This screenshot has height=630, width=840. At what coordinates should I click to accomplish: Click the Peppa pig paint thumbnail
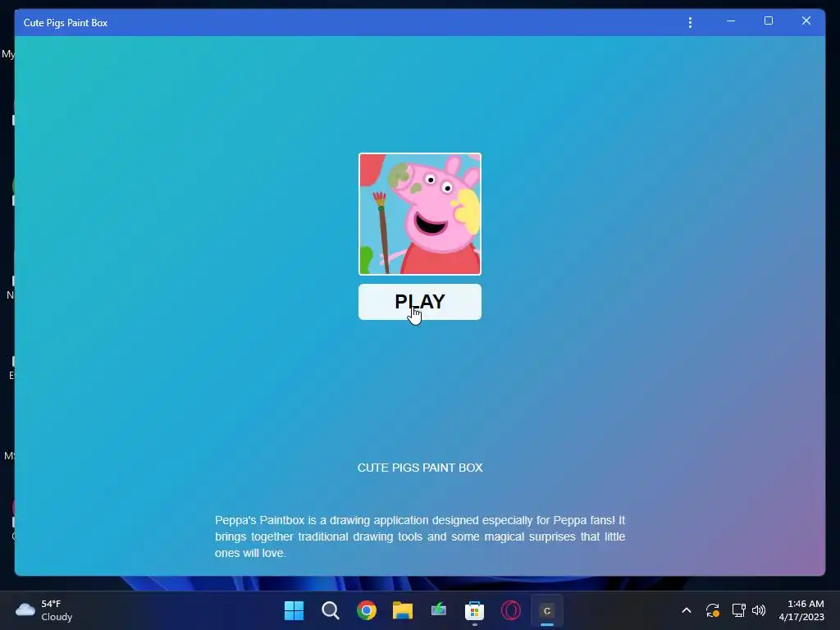(x=419, y=214)
